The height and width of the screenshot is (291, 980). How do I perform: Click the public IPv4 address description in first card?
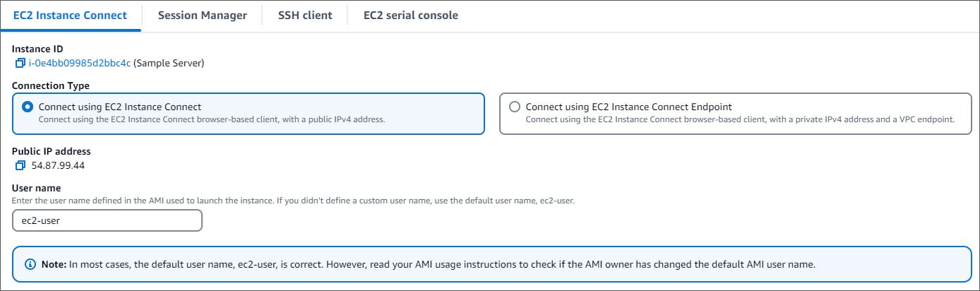click(212, 119)
